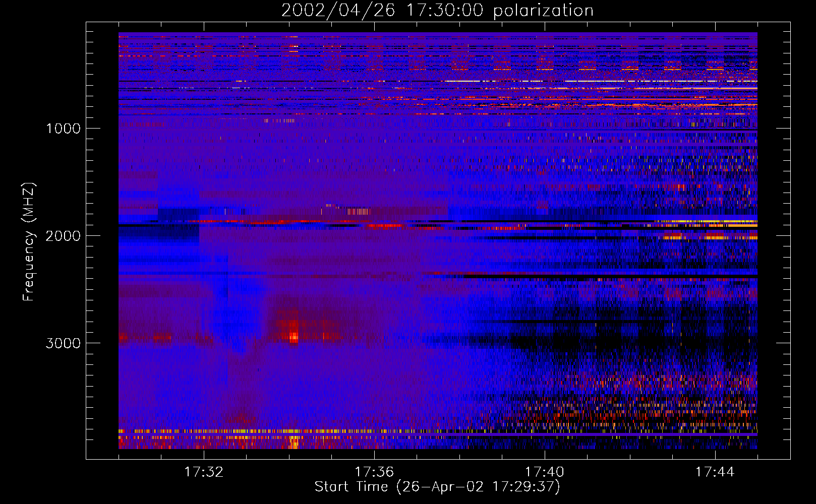The image size is (816, 504).
Task: Click the 17:36 time tick label
Action: [x=374, y=472]
